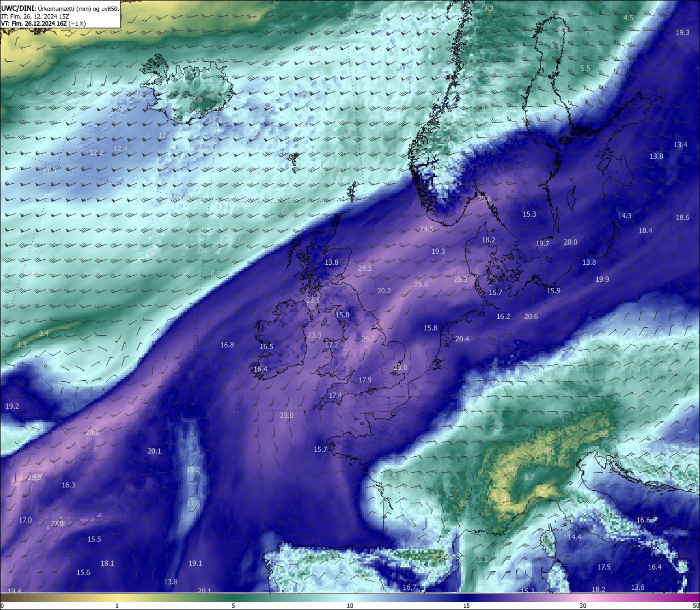Click the 3.9 value over Iceland
Viewport: 700px width, 610px height.
[197, 100]
